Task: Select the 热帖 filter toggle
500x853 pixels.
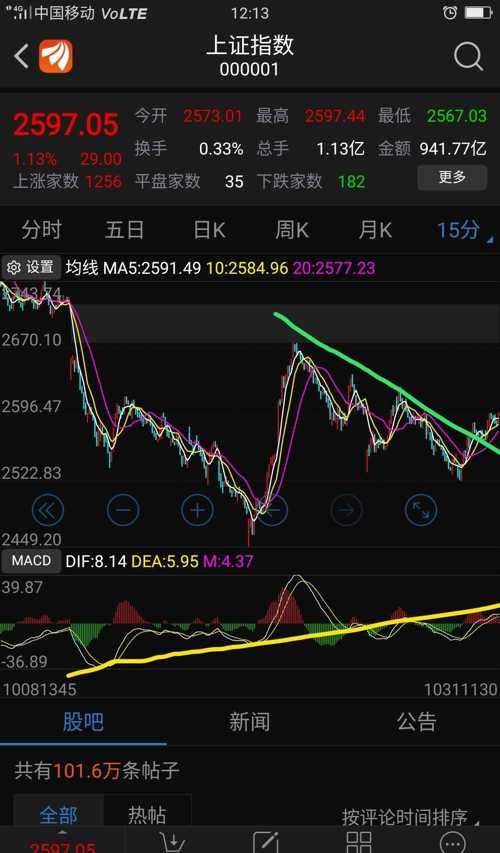Action: point(147,814)
